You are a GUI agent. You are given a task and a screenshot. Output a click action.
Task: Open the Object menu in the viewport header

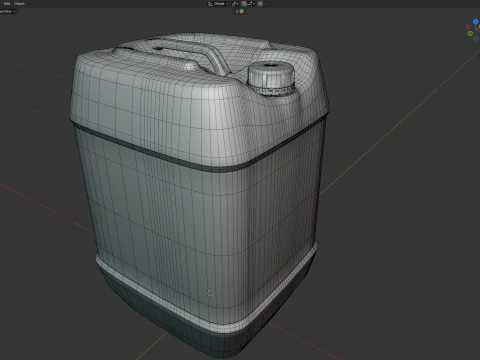pos(19,4)
